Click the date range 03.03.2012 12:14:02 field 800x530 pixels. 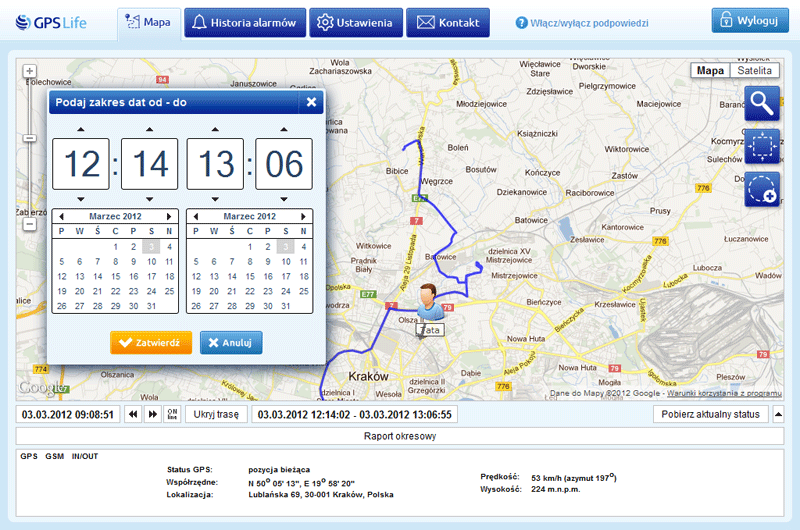[355, 414]
